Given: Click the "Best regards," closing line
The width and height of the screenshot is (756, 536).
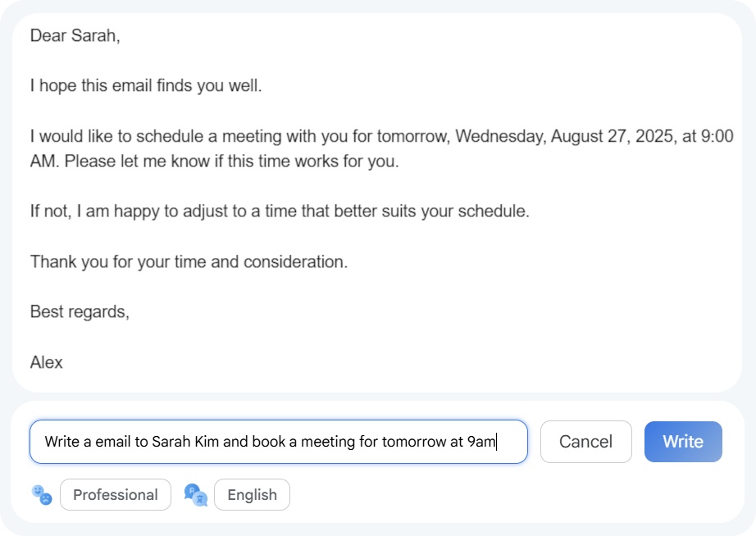Looking at the screenshot, I should click(80, 312).
